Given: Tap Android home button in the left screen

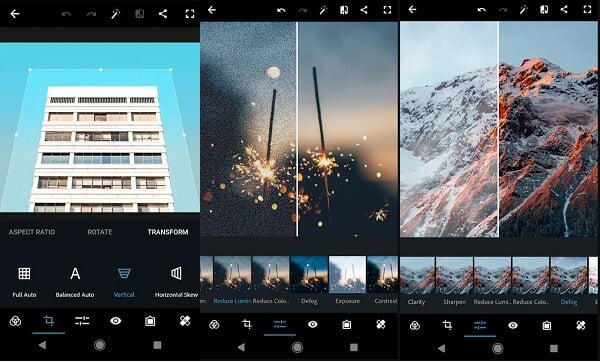Looking at the screenshot, I should click(x=99, y=345).
